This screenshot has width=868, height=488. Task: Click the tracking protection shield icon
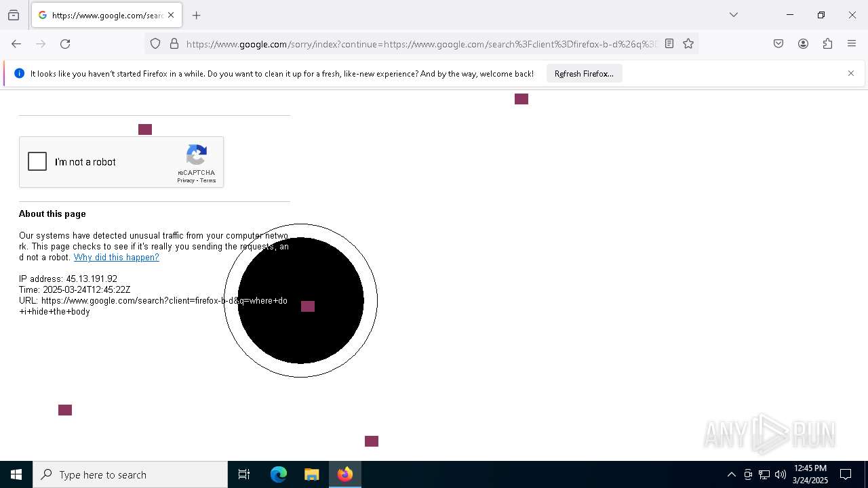155,44
